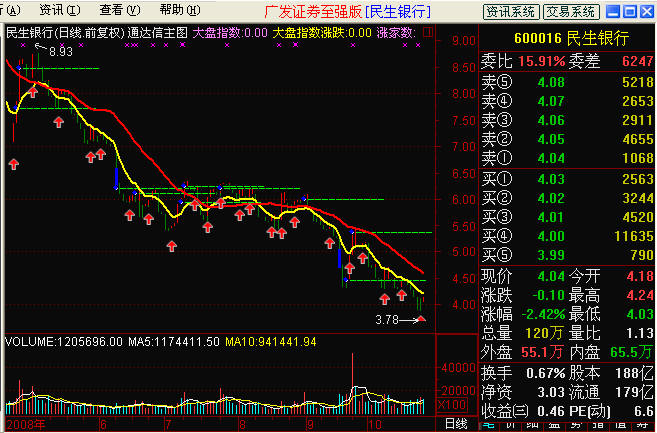Open the 资讯(I) menu
The height and width of the screenshot is (433, 657).
click(x=59, y=10)
